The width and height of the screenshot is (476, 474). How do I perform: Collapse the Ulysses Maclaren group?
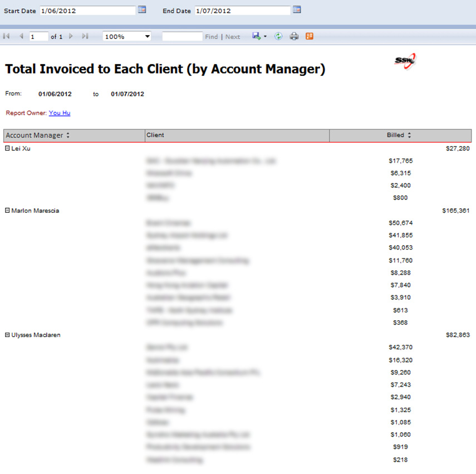point(7,335)
